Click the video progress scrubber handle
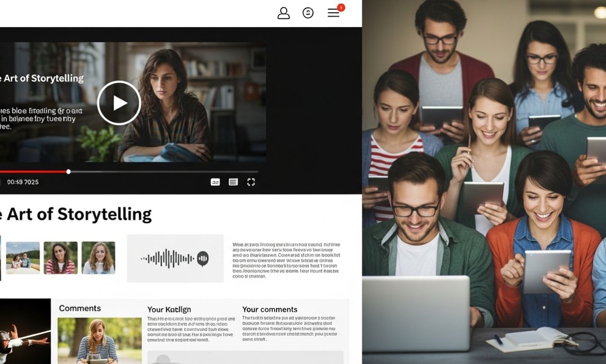This screenshot has width=606, height=364. [69, 171]
